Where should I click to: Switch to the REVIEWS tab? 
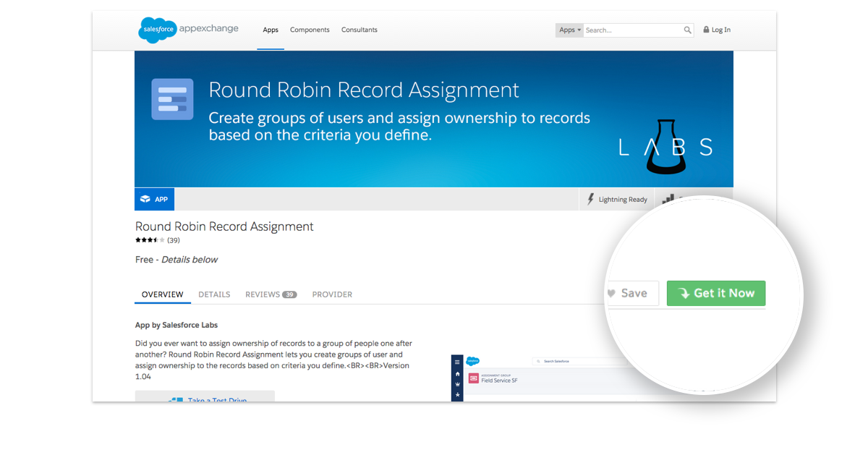pos(271,294)
